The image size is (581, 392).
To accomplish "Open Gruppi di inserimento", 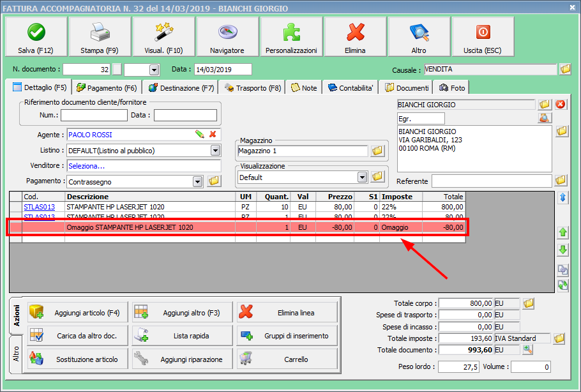I will click(x=287, y=335).
